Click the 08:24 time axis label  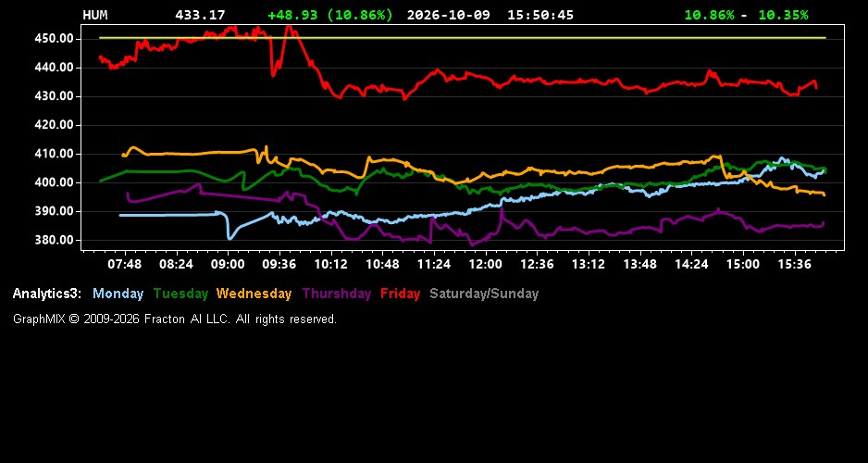(x=176, y=264)
